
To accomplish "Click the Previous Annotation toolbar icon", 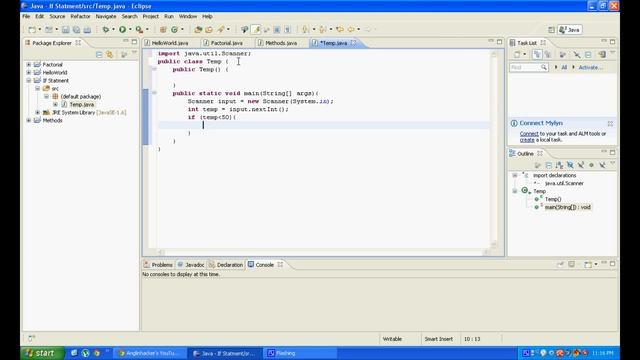I will click(322, 29).
